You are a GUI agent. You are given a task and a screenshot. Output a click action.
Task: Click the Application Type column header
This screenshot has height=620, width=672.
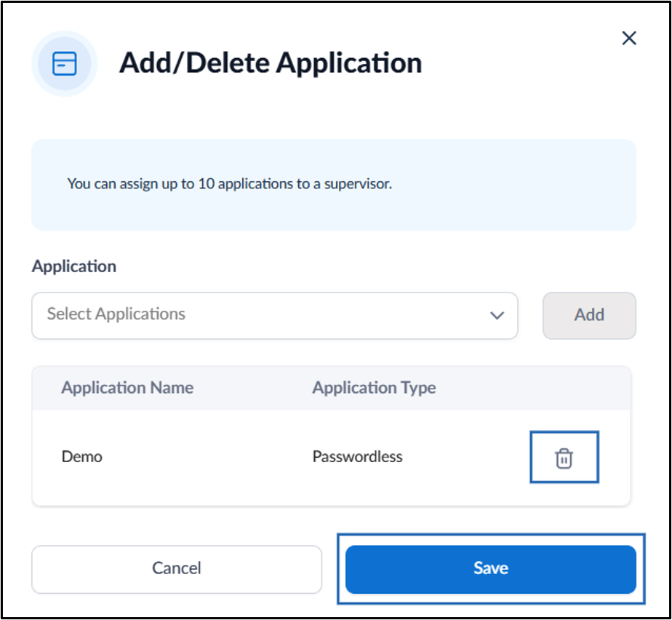pos(374,388)
